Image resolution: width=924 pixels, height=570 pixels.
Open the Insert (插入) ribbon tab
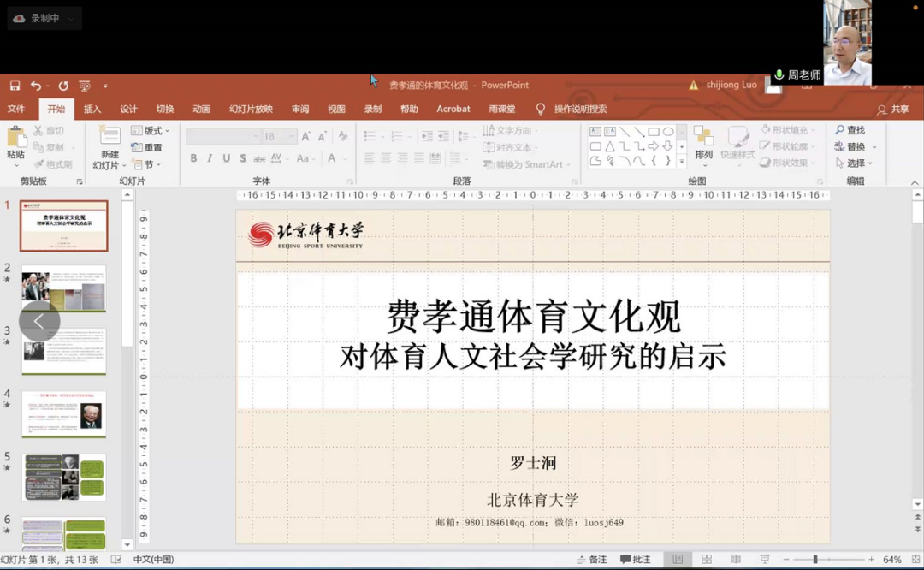point(92,109)
